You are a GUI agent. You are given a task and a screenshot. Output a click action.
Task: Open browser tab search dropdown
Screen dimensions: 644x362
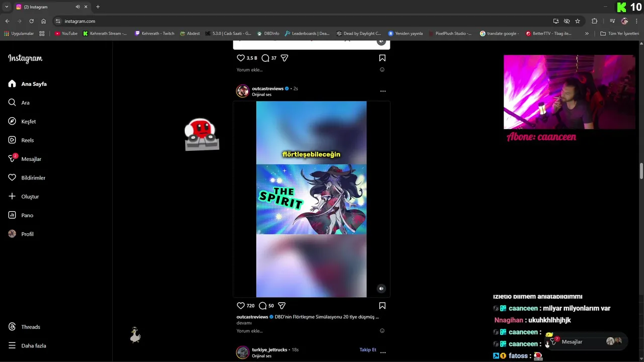(7, 7)
